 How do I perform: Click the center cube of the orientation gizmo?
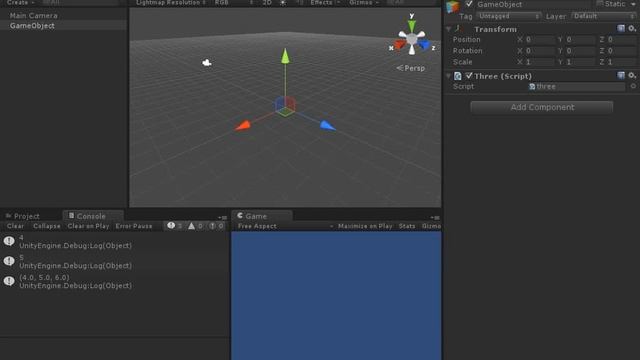411,39
